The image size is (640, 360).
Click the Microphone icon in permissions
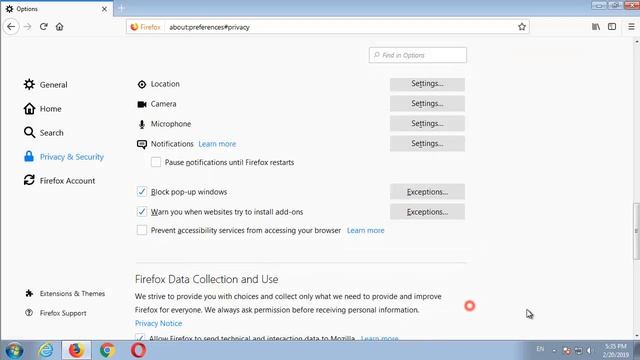tap(142, 124)
